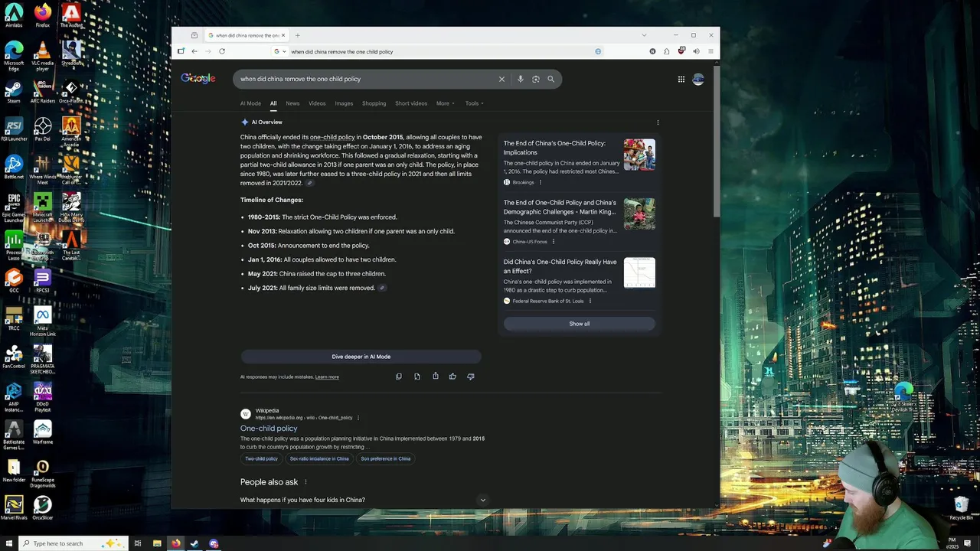The width and height of the screenshot is (980, 551).
Task: Expand the More search filters dropdown
Action: (x=445, y=103)
